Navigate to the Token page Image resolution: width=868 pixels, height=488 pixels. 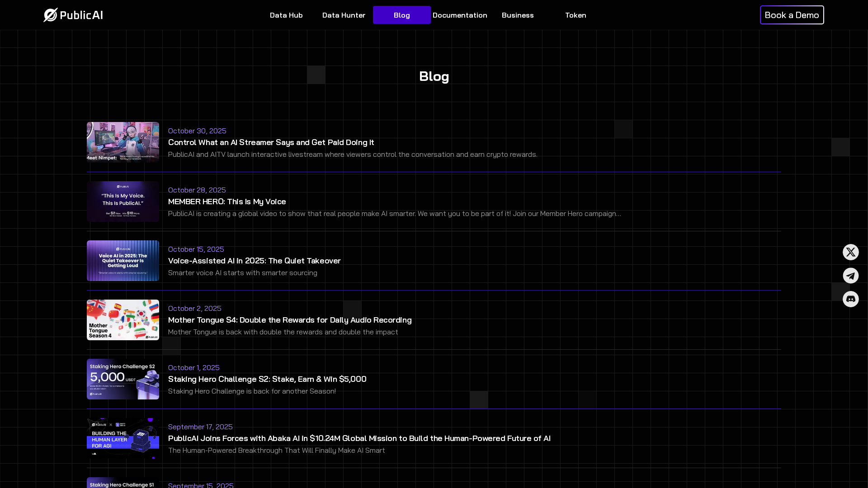click(x=575, y=15)
